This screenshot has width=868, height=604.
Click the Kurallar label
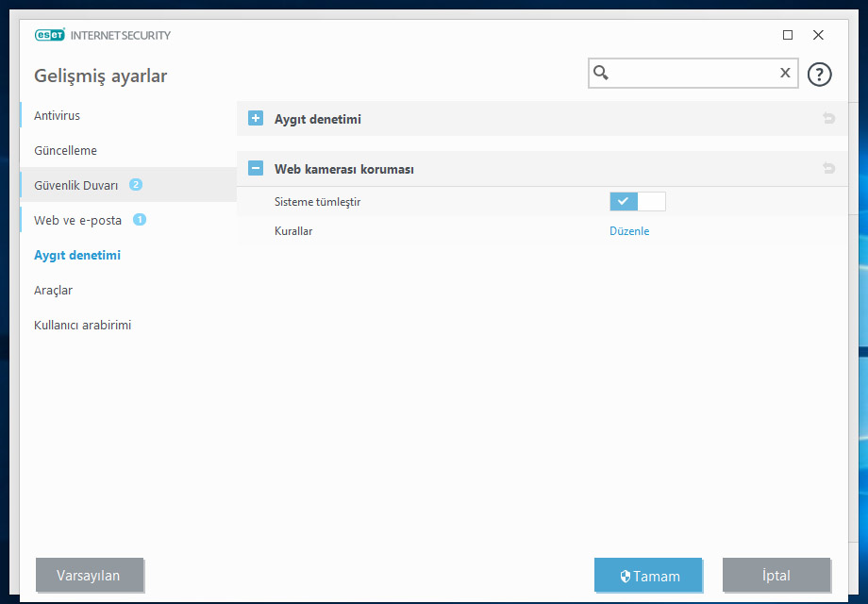(x=293, y=231)
